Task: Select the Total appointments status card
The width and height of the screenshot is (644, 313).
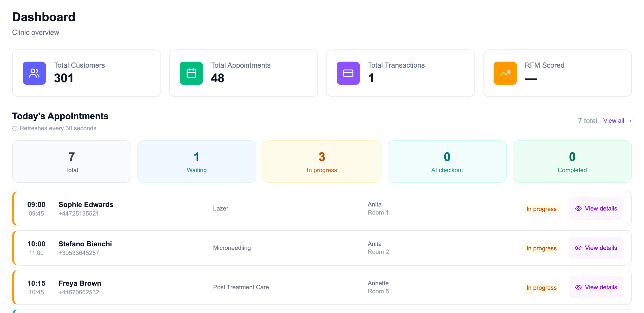Action: click(x=72, y=162)
